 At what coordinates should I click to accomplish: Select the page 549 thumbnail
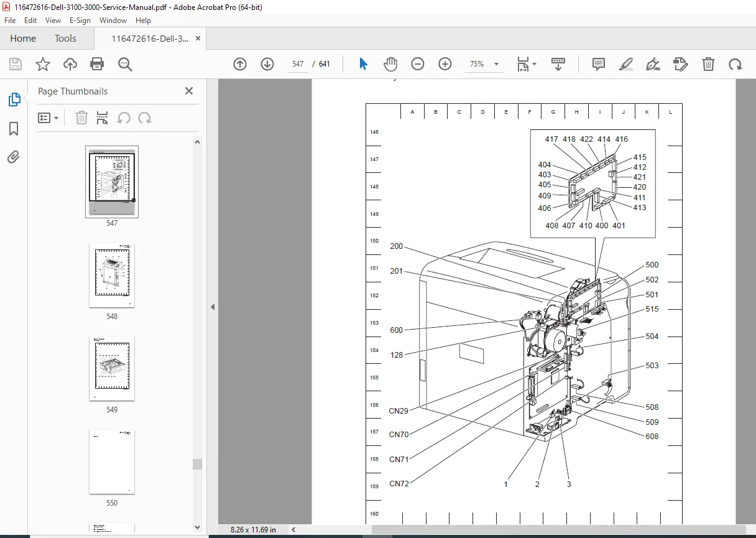click(x=112, y=368)
